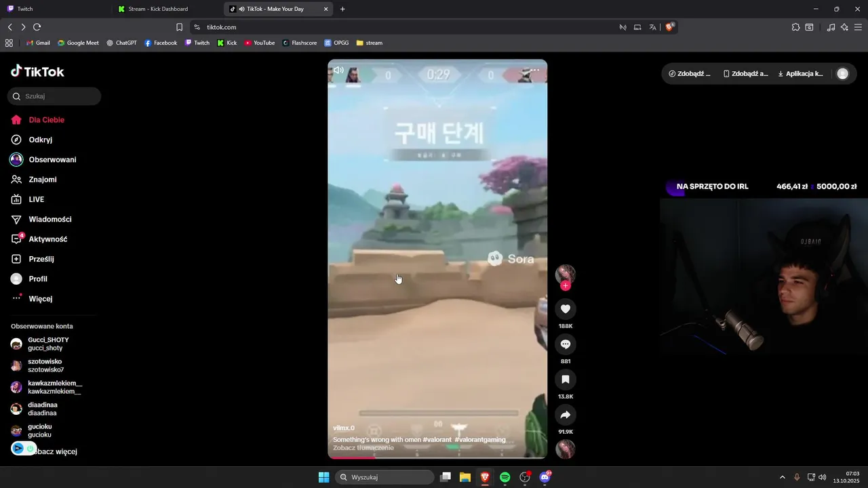Like the video with the heart
Viewport: 868px width, 488px height.
pos(566,309)
